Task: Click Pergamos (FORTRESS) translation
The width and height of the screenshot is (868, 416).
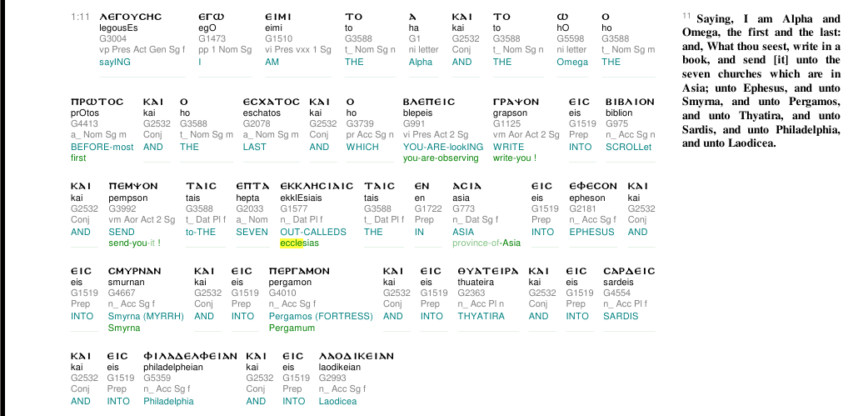Action: pos(321,316)
